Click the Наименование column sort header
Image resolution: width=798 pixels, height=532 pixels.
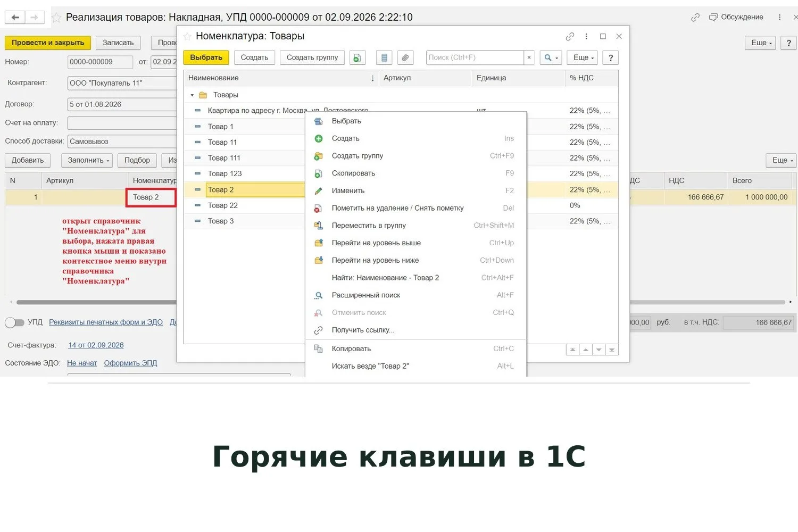click(x=281, y=78)
